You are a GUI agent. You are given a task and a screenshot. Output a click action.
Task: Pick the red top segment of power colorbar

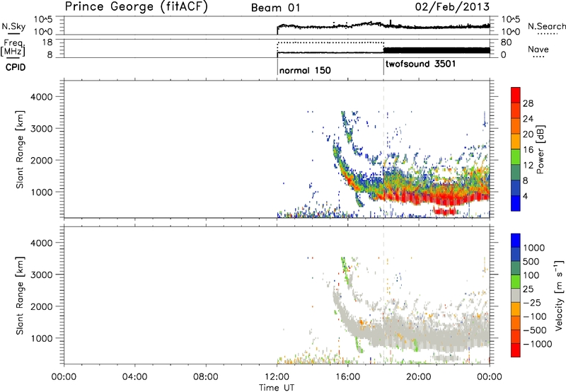coord(516,96)
